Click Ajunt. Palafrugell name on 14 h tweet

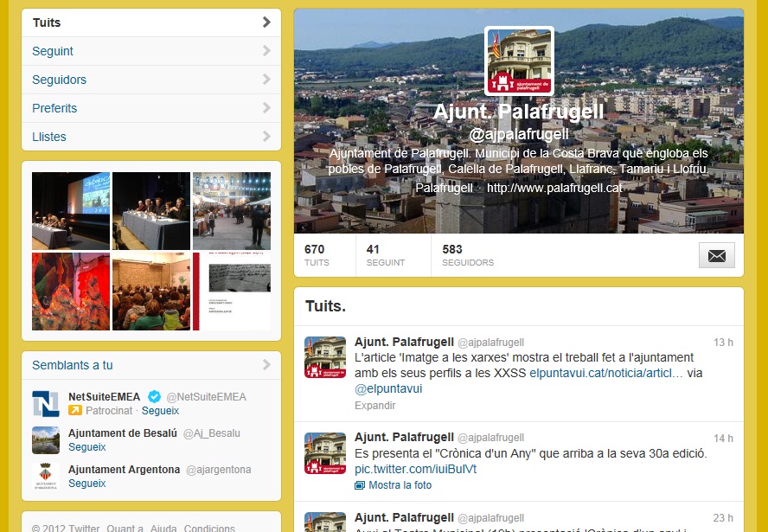404,437
